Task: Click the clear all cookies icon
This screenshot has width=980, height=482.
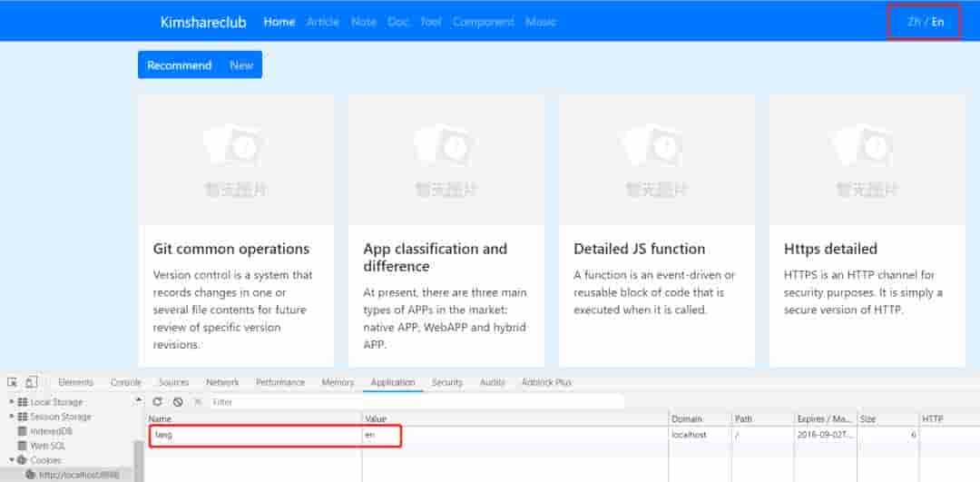Action: click(x=178, y=401)
